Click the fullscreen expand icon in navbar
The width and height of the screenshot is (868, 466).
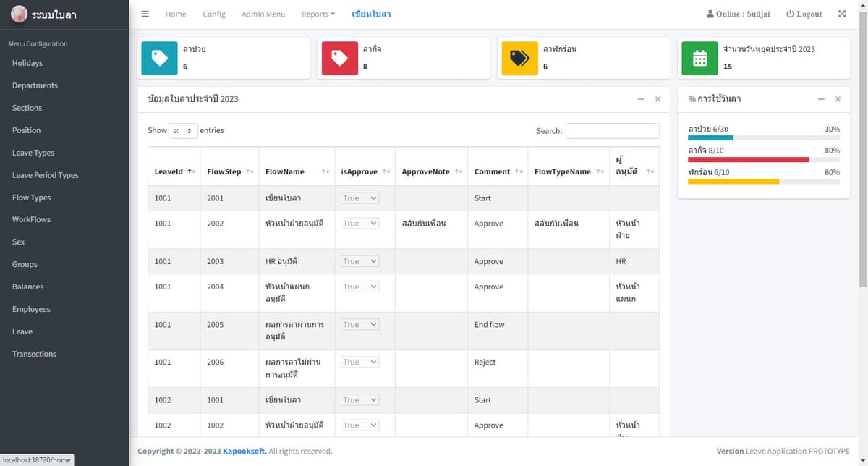(842, 14)
